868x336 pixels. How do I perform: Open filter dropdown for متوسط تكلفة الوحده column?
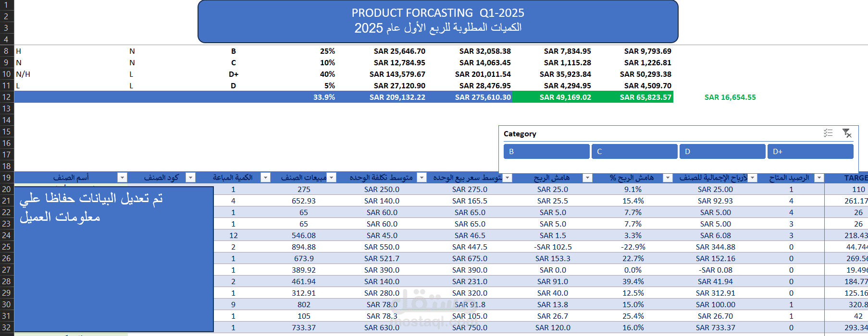pos(422,178)
